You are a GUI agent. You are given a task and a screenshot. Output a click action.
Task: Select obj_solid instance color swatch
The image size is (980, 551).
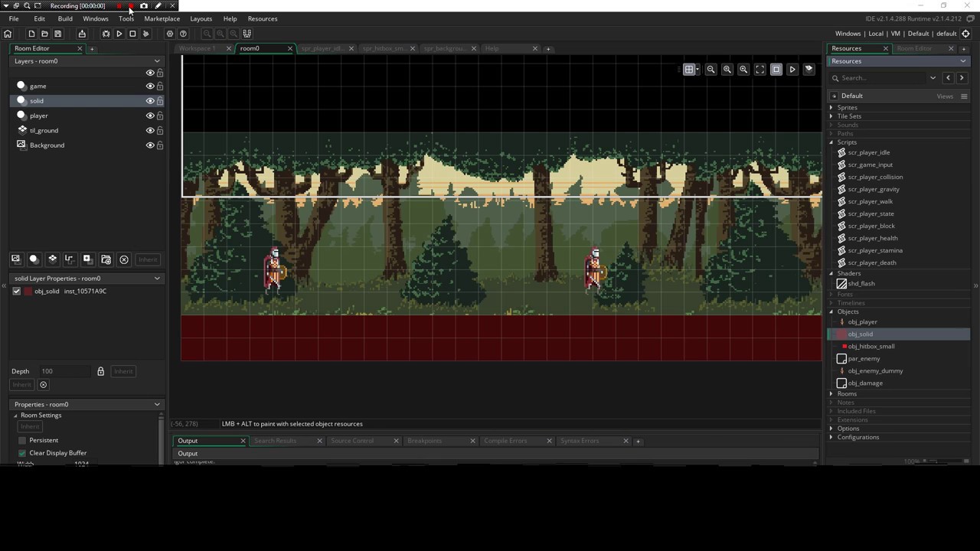pos(28,291)
